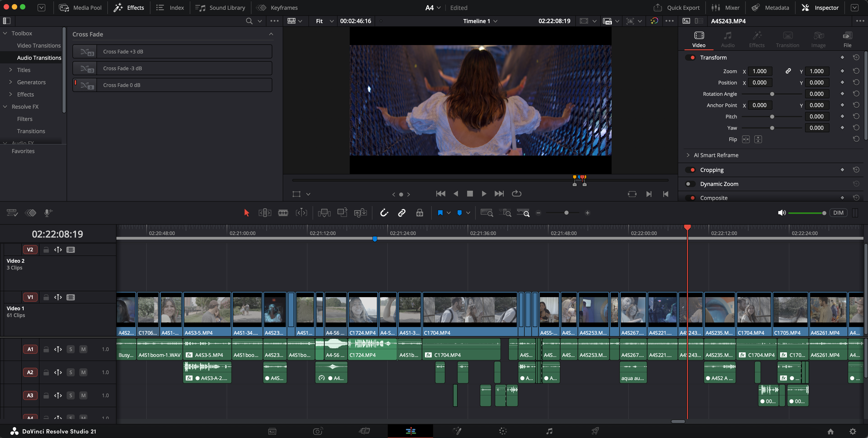
Task: Stop playback in the viewer
Action: click(470, 194)
